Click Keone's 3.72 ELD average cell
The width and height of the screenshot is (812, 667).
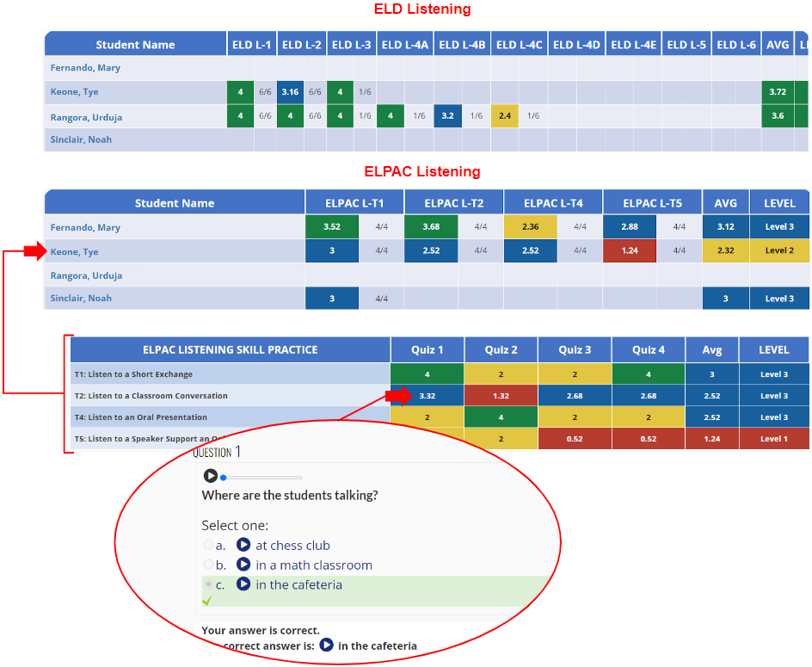pyautogui.click(x=778, y=92)
